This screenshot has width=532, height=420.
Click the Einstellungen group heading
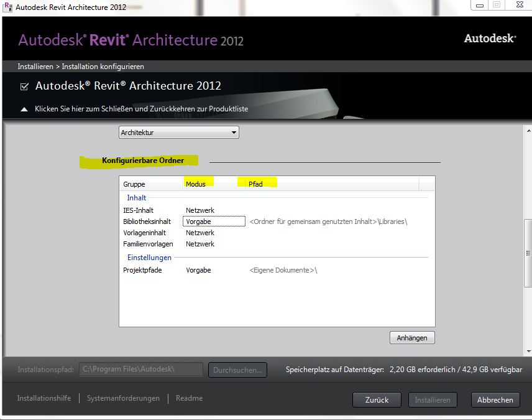(x=149, y=258)
